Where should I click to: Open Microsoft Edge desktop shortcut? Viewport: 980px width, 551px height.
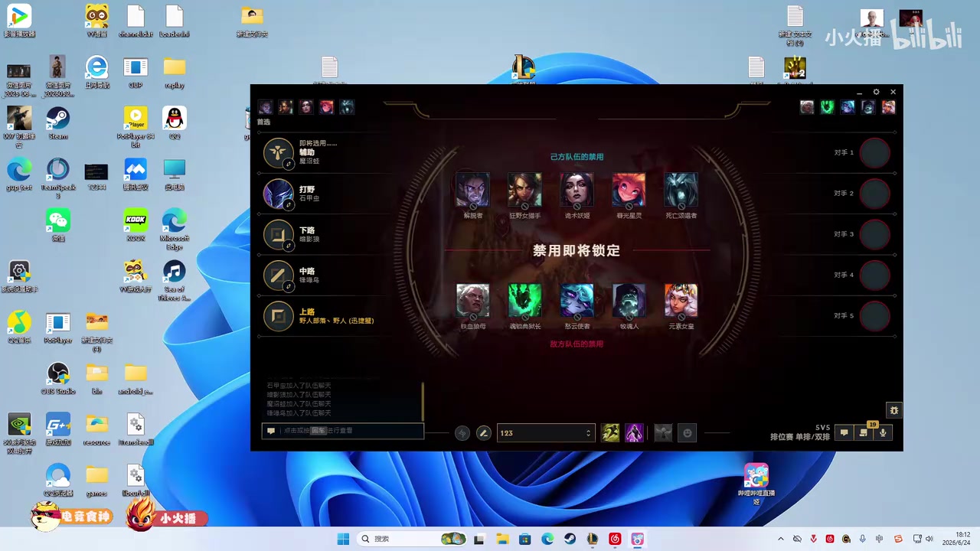click(x=175, y=230)
